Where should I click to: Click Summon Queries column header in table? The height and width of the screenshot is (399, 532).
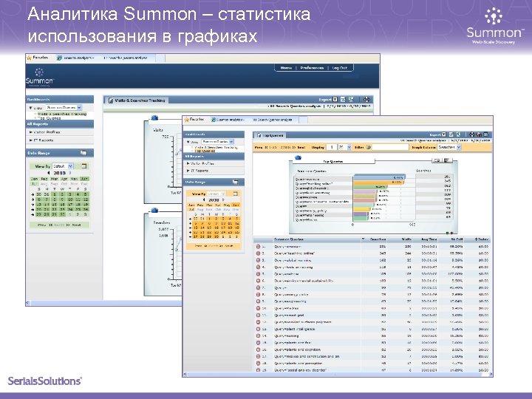(x=289, y=239)
